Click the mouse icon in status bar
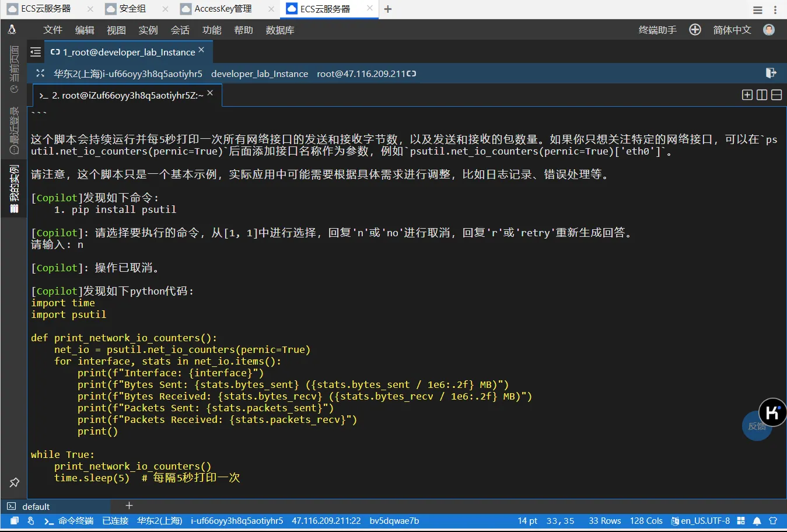787x532 pixels. point(31,521)
